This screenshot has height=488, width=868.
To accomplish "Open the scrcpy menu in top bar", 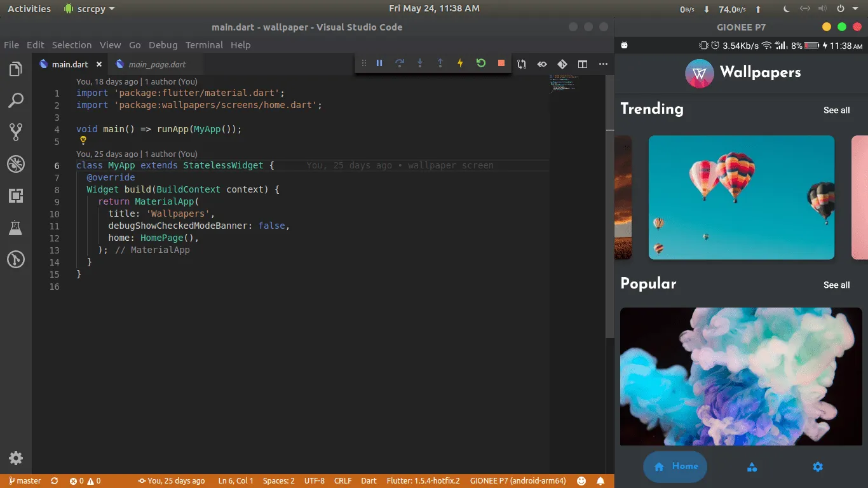I will tap(89, 8).
